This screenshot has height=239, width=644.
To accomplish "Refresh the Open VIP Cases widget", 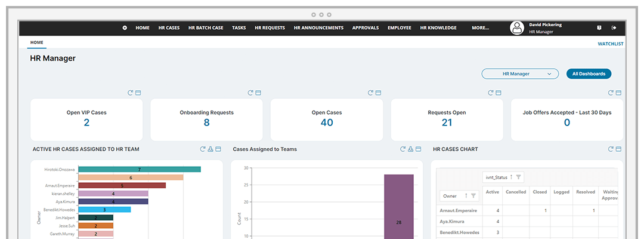I will (131, 93).
